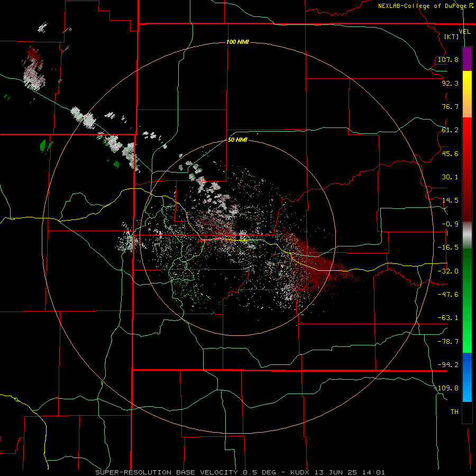This screenshot has height=476, width=476.
Task: Click the 76.7 velocity legend value
Action: [450, 106]
